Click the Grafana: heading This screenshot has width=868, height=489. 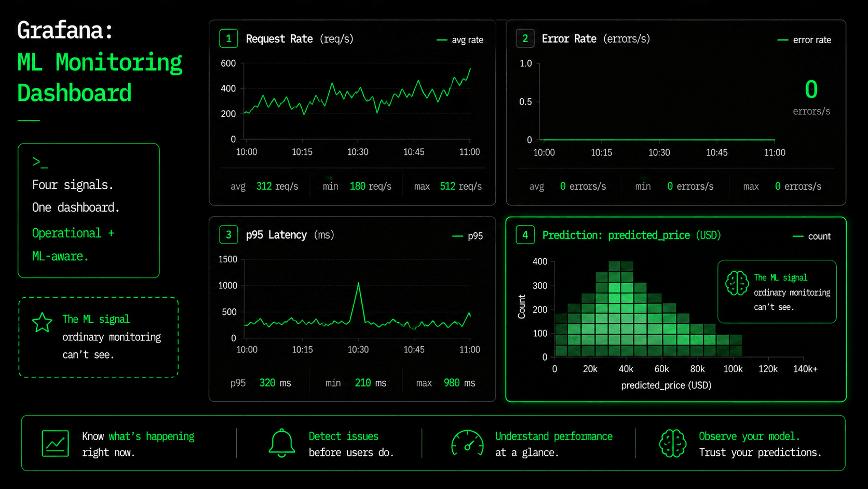point(65,30)
